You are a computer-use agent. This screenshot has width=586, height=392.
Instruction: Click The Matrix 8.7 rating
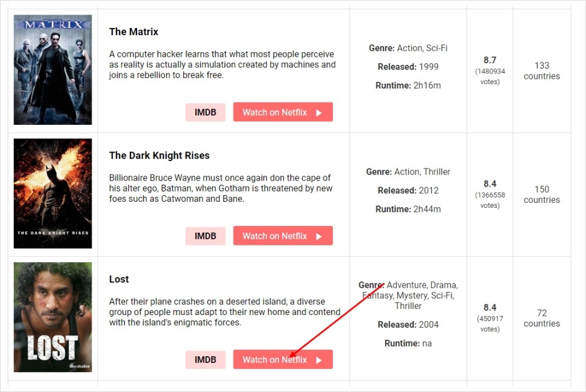[x=490, y=60]
